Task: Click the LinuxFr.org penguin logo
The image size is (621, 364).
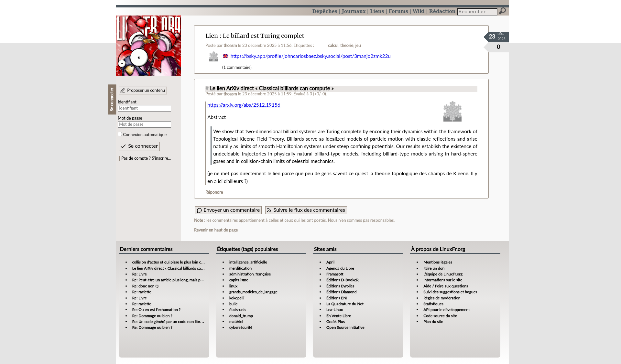Action: 148,46
